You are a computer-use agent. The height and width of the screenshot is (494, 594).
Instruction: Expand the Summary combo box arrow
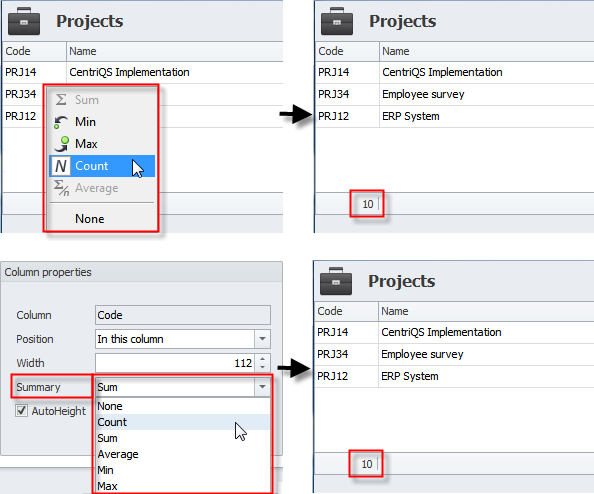[x=262, y=387]
